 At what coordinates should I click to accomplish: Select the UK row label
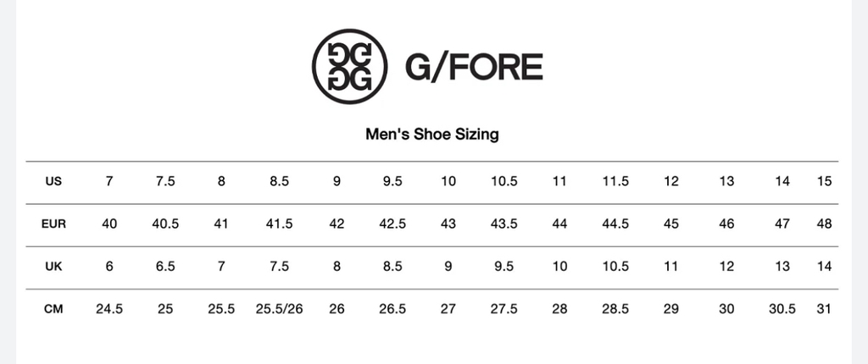(53, 267)
